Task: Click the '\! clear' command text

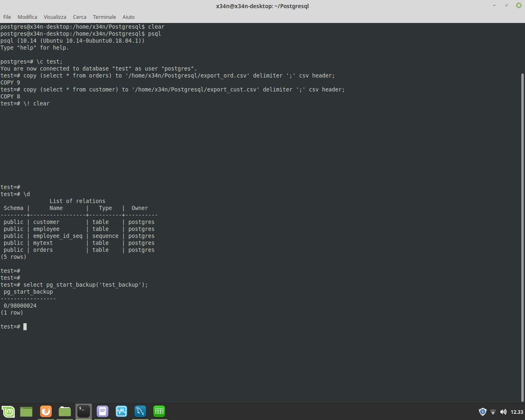Action: coord(36,103)
